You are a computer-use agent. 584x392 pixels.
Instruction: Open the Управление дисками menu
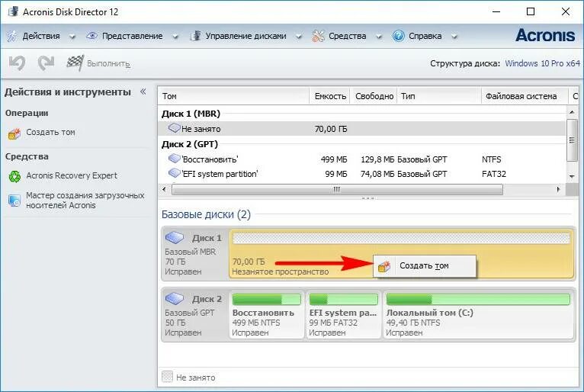[245, 36]
